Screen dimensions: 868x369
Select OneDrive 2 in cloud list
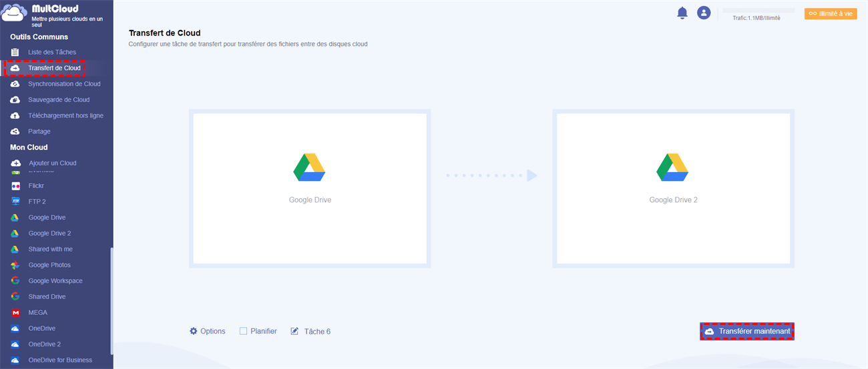point(44,344)
